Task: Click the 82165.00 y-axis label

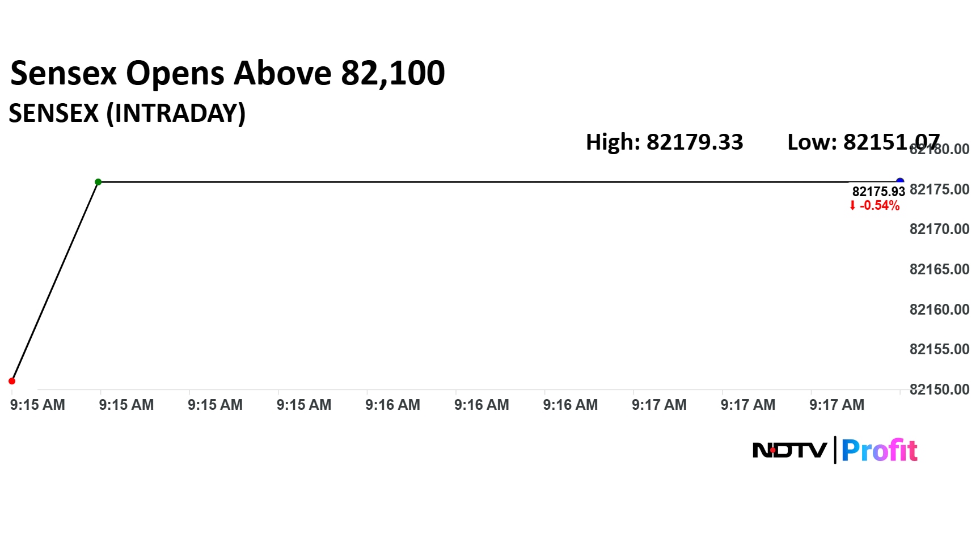Action: [x=939, y=269]
